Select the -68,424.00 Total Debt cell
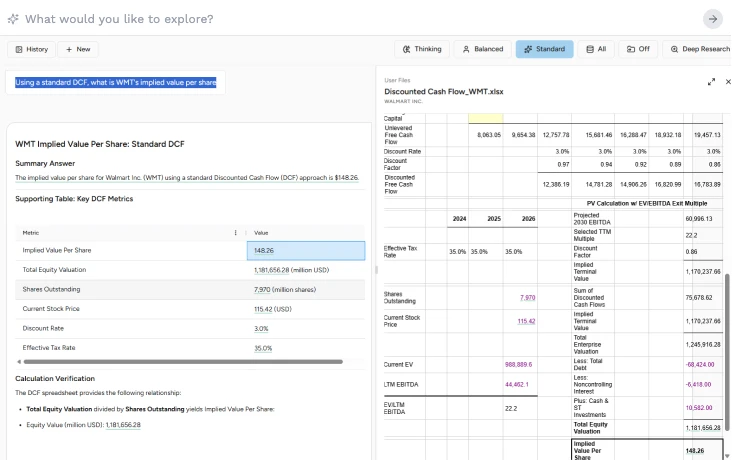 click(700, 365)
